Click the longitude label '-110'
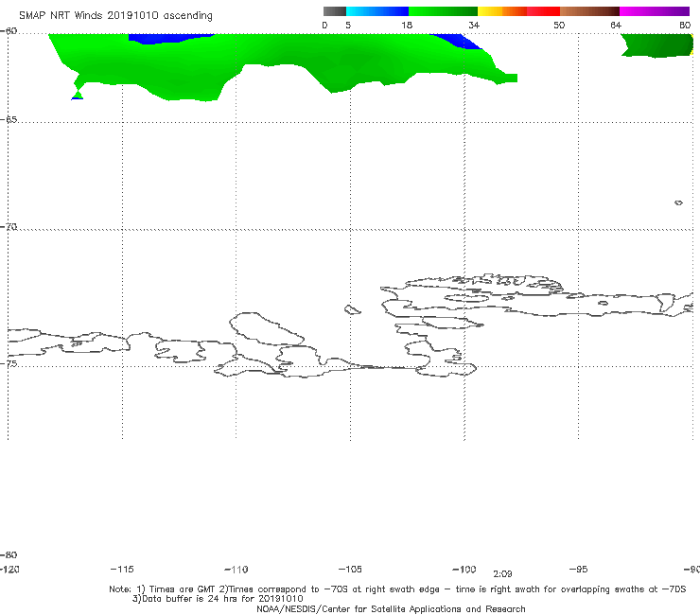Image resolution: width=700 pixels, height=615 pixels. coord(236,570)
